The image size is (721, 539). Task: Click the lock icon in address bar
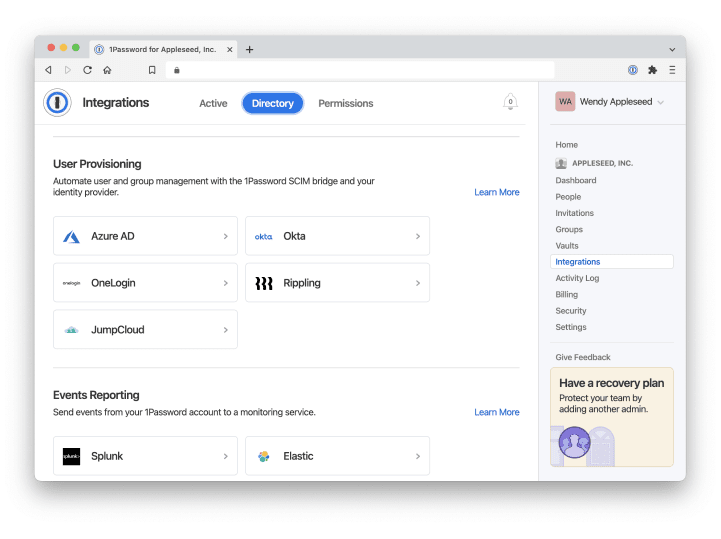pos(177,70)
